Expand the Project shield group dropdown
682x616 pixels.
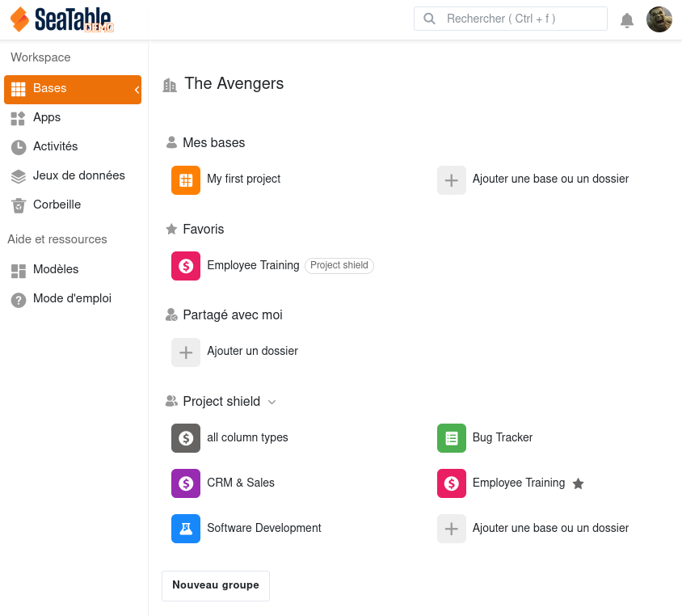tap(272, 402)
